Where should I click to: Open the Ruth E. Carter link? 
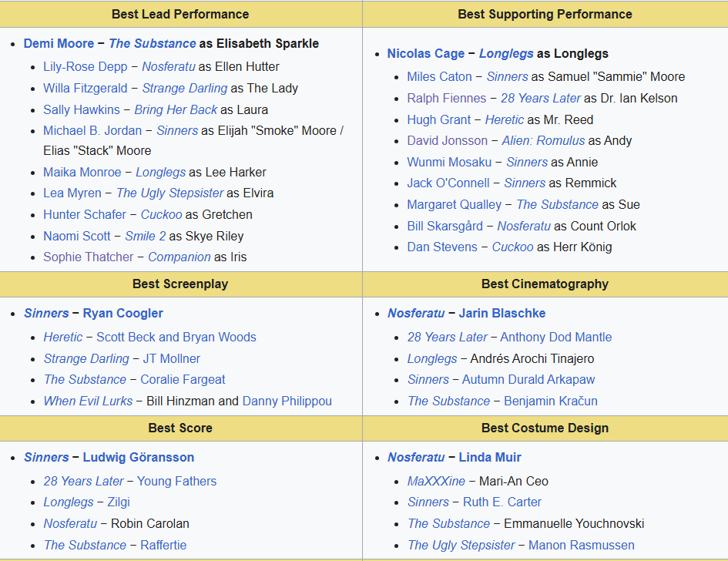pyautogui.click(x=502, y=502)
